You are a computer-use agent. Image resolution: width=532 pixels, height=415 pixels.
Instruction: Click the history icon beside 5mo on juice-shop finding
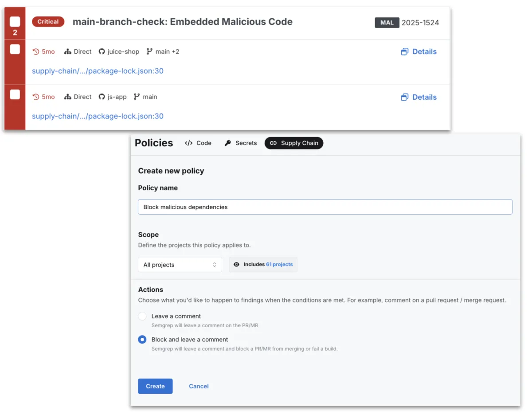click(36, 51)
